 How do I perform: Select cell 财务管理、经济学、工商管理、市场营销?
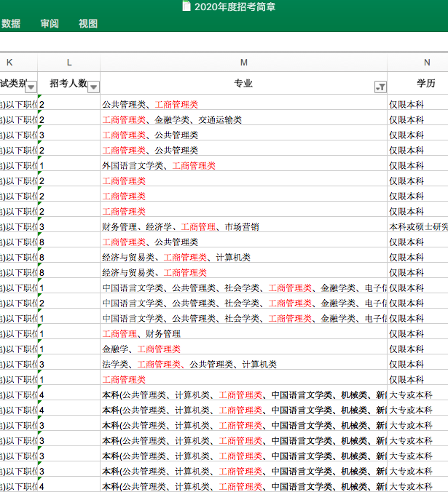click(x=180, y=227)
